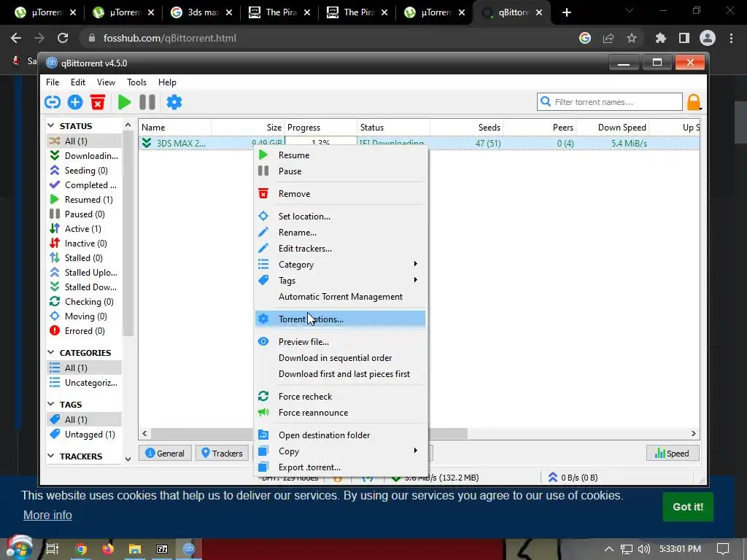Choose Rename... from the context menu
The height and width of the screenshot is (560, 747).
point(340,233)
